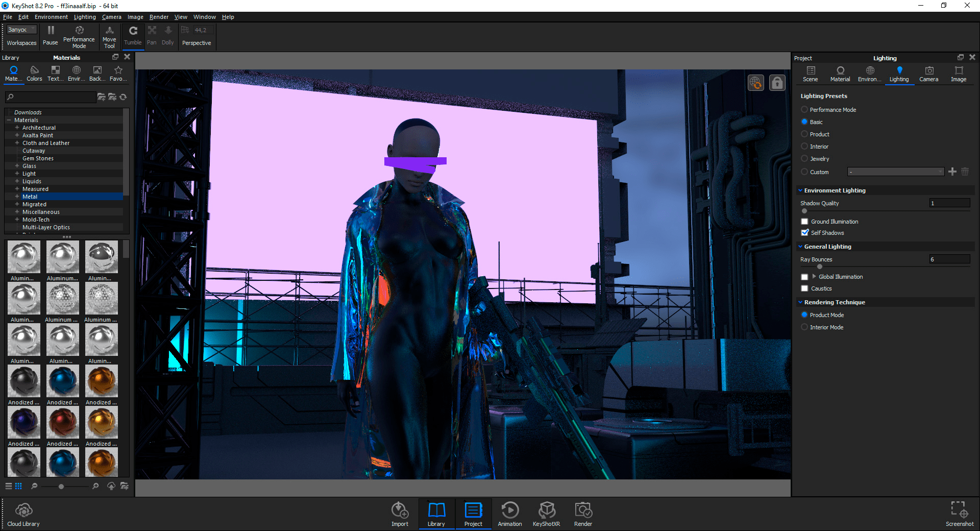Open the Render dialog
Image resolution: width=980 pixels, height=531 pixels.
pyautogui.click(x=583, y=514)
